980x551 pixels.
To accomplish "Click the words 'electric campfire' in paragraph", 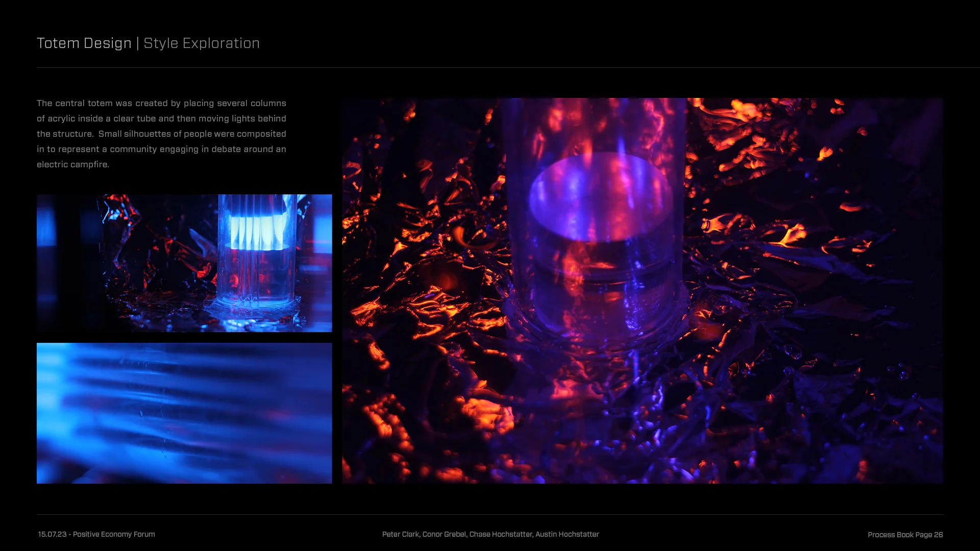I will tap(72, 164).
